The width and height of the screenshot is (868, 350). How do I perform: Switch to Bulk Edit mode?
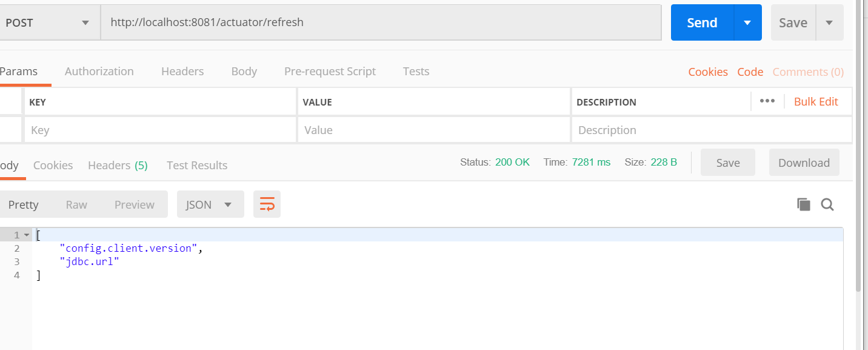pyautogui.click(x=816, y=101)
